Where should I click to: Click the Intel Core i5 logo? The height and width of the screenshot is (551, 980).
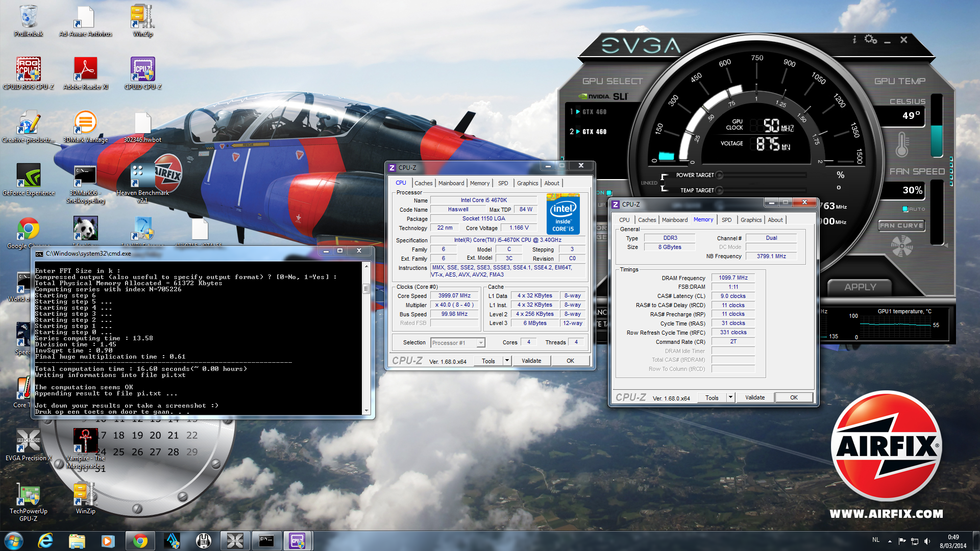[563, 214]
